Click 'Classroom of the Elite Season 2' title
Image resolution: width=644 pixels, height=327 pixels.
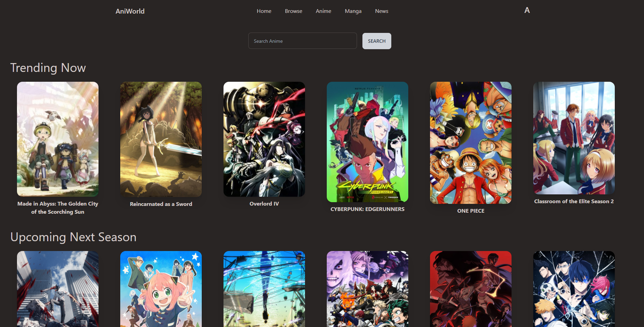(574, 201)
